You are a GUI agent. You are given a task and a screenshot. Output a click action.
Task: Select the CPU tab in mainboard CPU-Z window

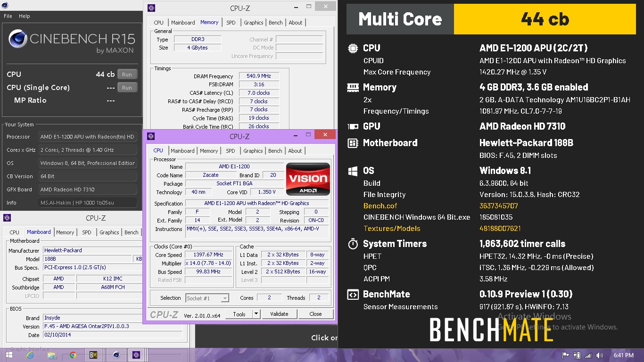[15, 232]
